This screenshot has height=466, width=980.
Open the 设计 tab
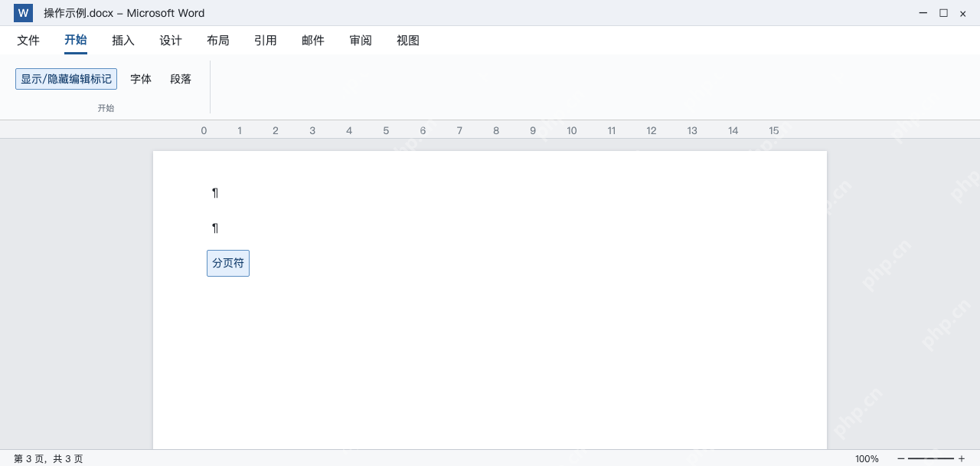pos(171,41)
